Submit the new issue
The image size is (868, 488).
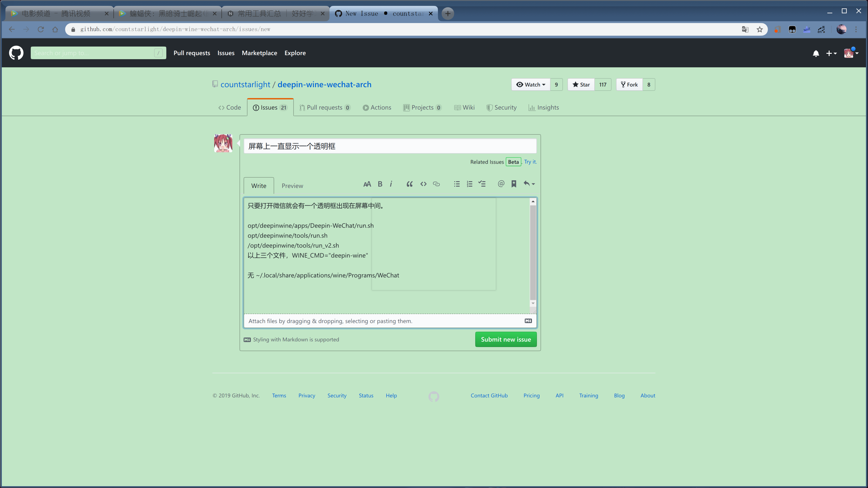click(x=506, y=339)
